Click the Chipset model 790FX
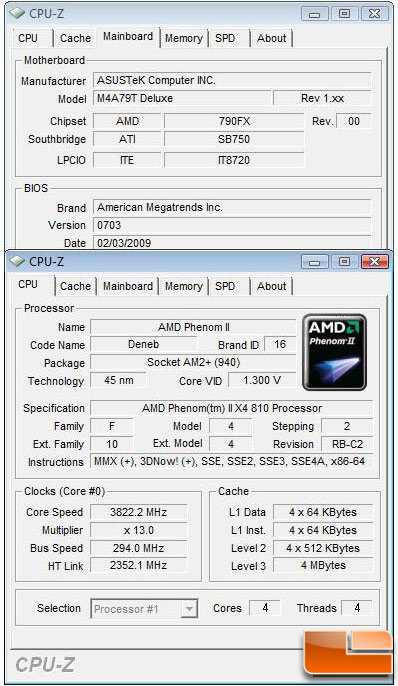 tap(234, 121)
